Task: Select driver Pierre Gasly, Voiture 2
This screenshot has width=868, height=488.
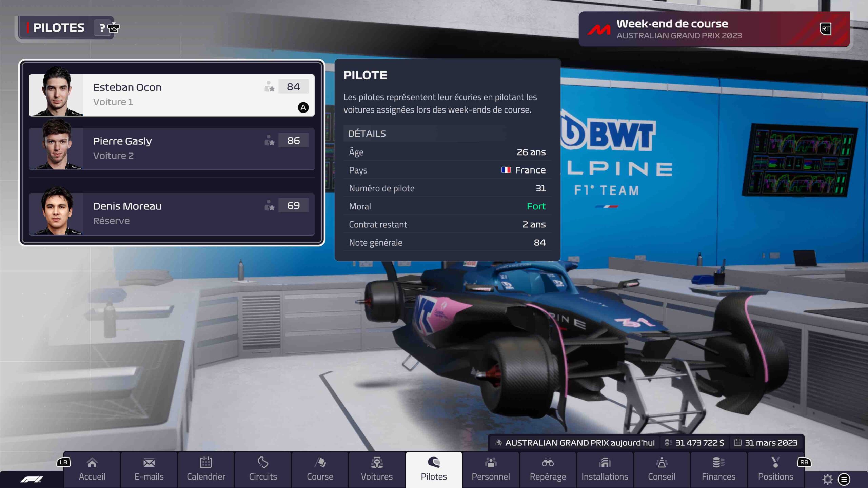Action: [172, 149]
